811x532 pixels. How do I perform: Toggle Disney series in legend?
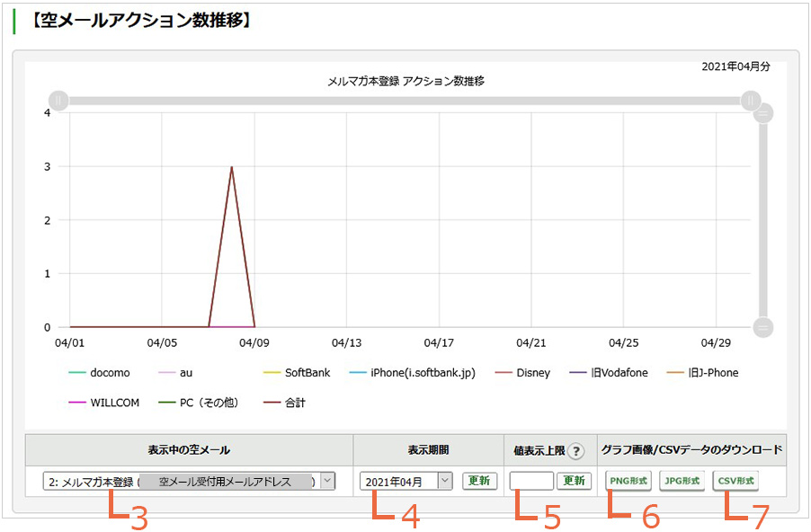tap(522, 373)
